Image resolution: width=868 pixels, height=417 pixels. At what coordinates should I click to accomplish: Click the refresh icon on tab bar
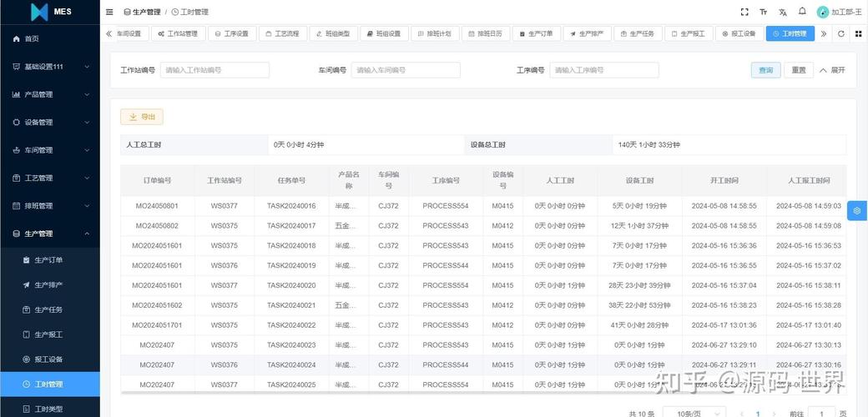841,33
